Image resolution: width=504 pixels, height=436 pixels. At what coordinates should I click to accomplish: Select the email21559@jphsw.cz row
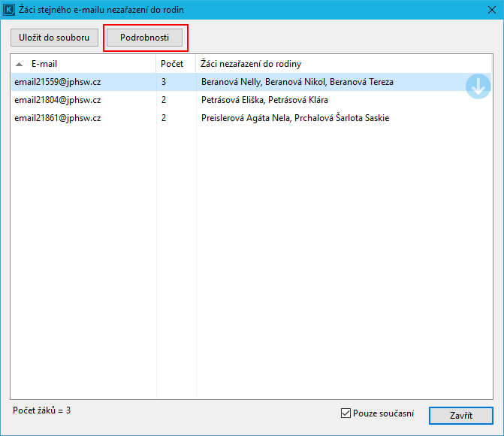pyautogui.click(x=58, y=82)
